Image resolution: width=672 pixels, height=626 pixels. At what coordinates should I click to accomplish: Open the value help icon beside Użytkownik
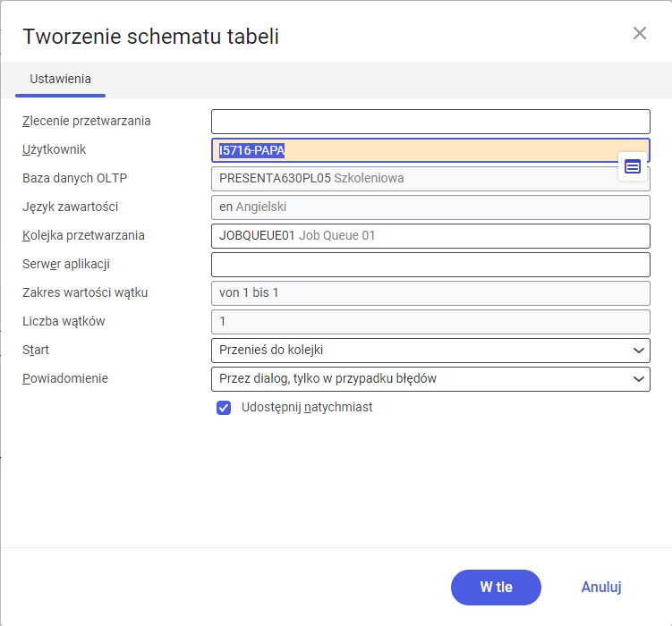(x=633, y=166)
